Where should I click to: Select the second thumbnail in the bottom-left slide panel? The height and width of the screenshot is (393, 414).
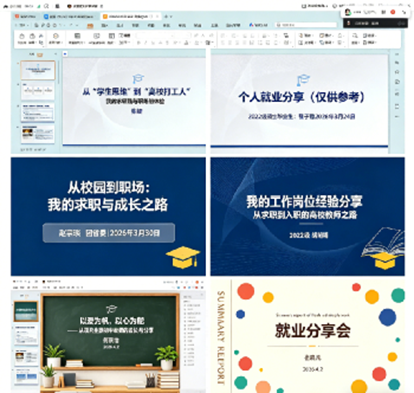coord(26,335)
